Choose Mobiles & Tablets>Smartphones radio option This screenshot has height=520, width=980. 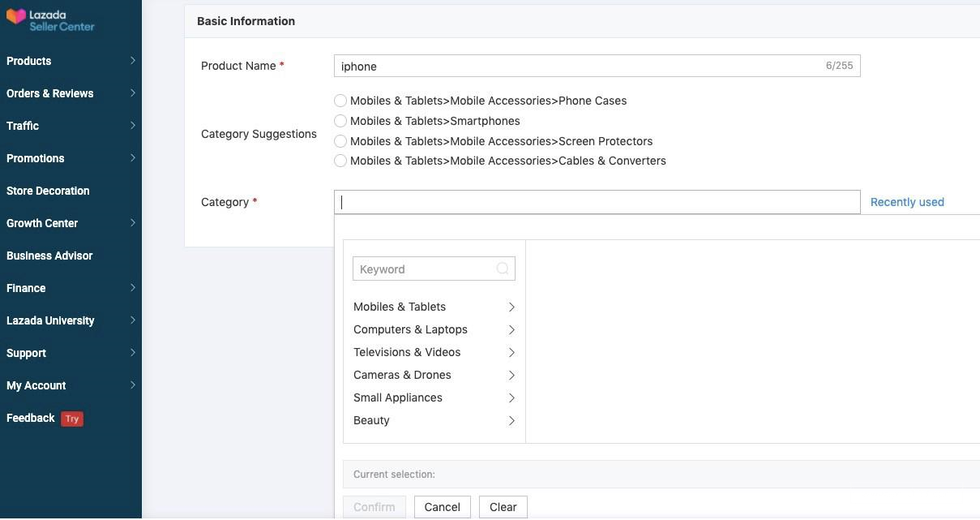pos(340,121)
